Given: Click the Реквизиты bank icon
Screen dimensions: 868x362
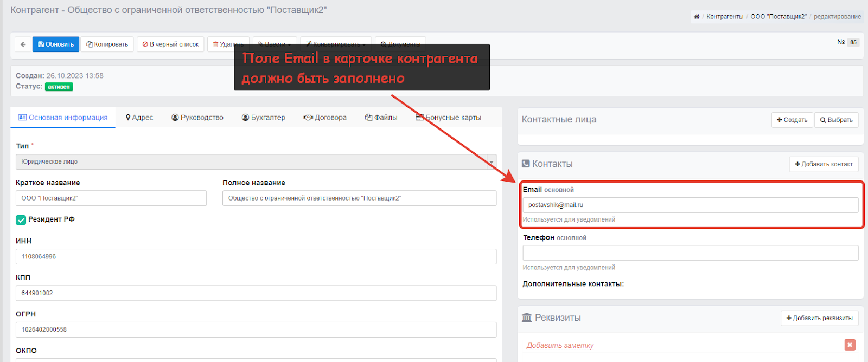Looking at the screenshot, I should click(527, 318).
